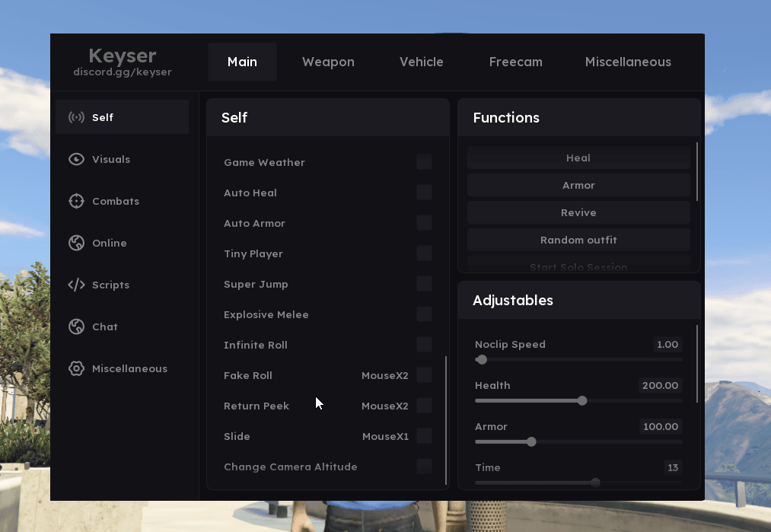771x532 pixels.
Task: Click the Armor value 100.00
Action: click(661, 426)
